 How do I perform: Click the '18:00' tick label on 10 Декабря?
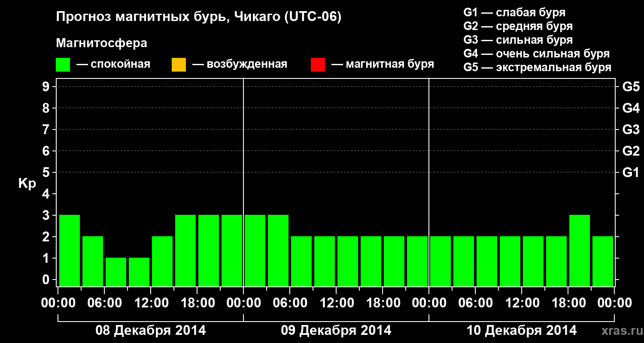coord(568,303)
